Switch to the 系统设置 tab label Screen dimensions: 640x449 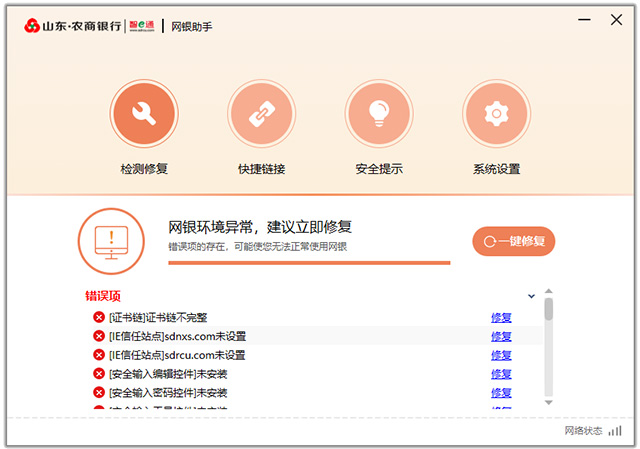[x=496, y=169]
